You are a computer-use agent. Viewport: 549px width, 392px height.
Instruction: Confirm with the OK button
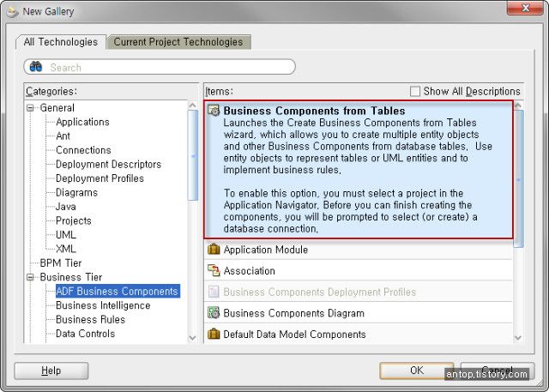pyautogui.click(x=416, y=371)
